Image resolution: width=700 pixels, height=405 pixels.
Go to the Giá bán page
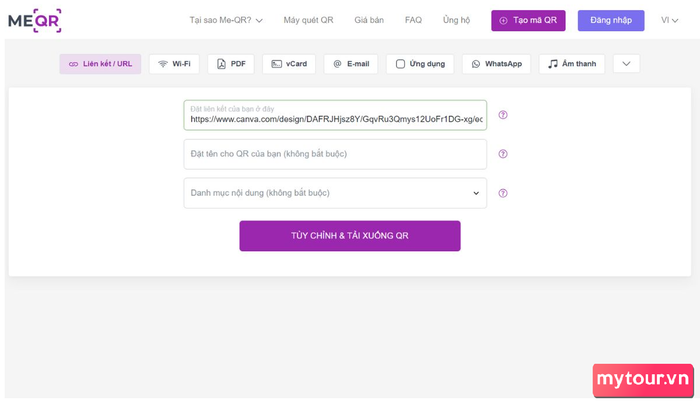(x=369, y=20)
